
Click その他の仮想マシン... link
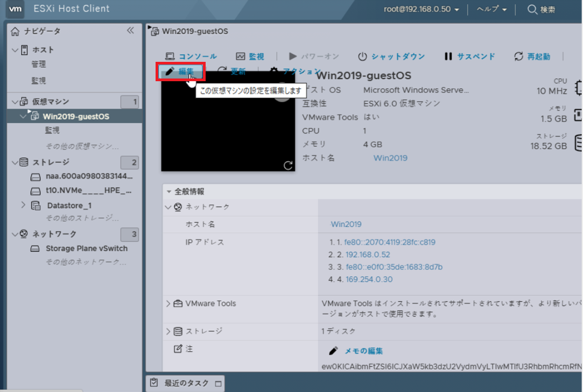pyautogui.click(x=82, y=146)
